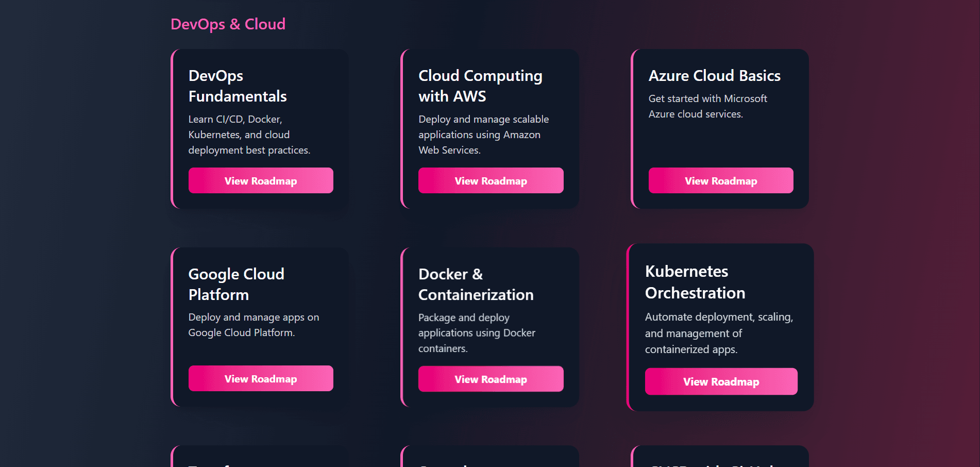980x467 pixels.
Task: Click 'Deploy and manage scalable applications' description
Action: click(x=484, y=135)
